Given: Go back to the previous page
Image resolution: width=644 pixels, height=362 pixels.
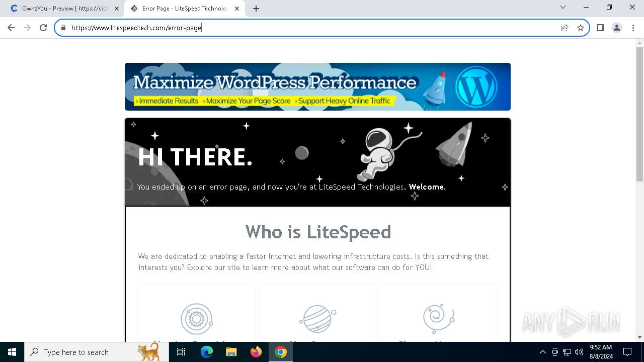Looking at the screenshot, I should coord(11,28).
